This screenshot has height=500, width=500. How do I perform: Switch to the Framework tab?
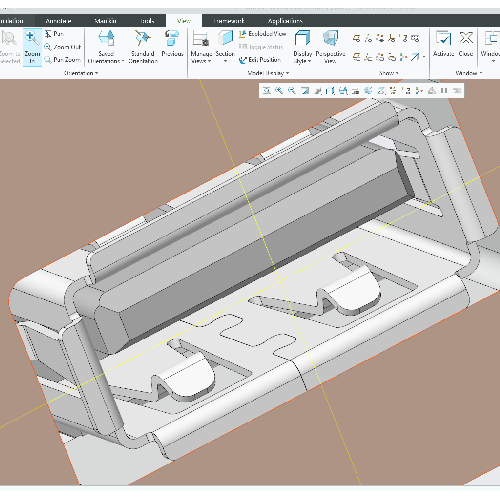229,21
